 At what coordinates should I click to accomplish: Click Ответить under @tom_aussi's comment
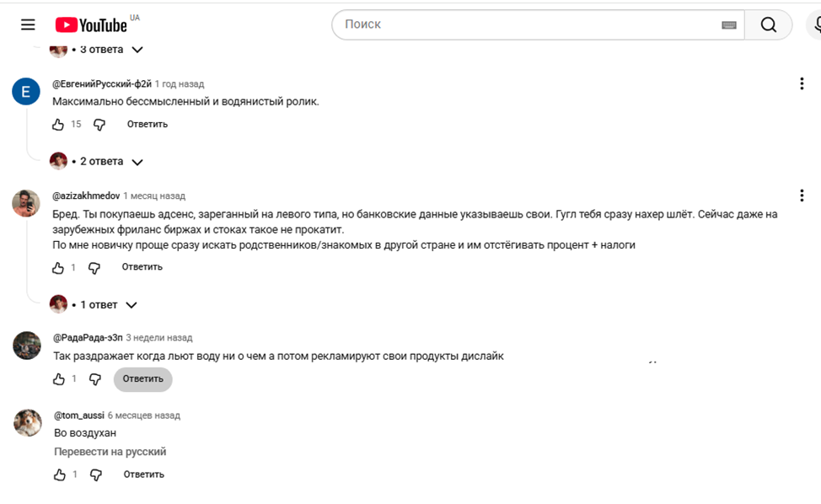pos(144,475)
